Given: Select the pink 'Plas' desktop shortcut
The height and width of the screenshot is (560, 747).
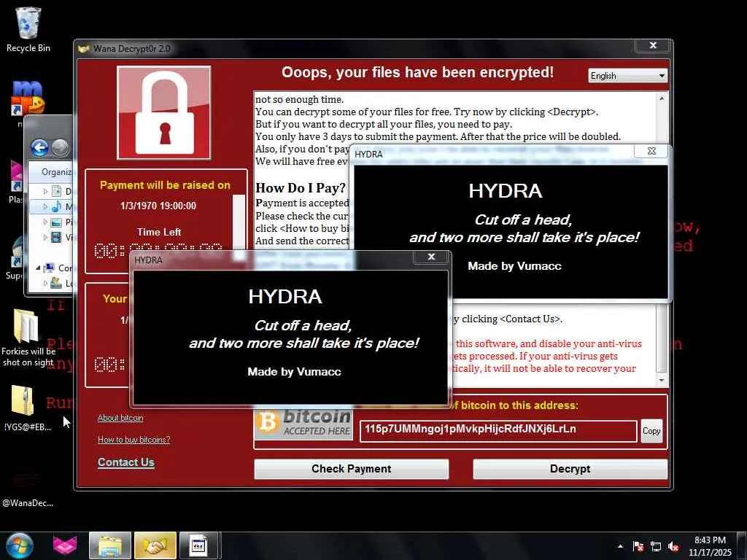Looking at the screenshot, I should coord(16,176).
